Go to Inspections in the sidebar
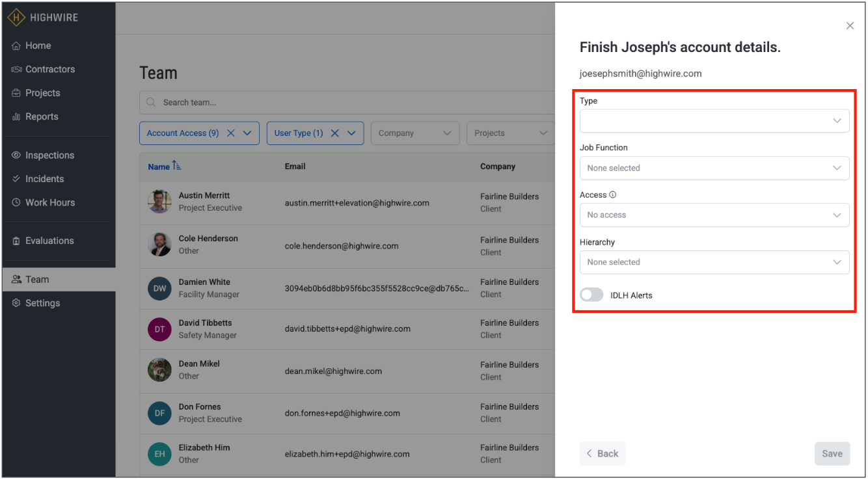 (x=49, y=155)
